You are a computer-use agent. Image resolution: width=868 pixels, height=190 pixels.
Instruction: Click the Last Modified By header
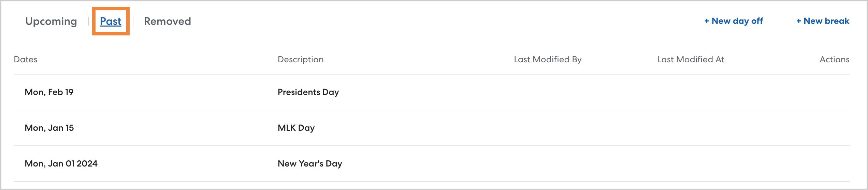tap(548, 60)
